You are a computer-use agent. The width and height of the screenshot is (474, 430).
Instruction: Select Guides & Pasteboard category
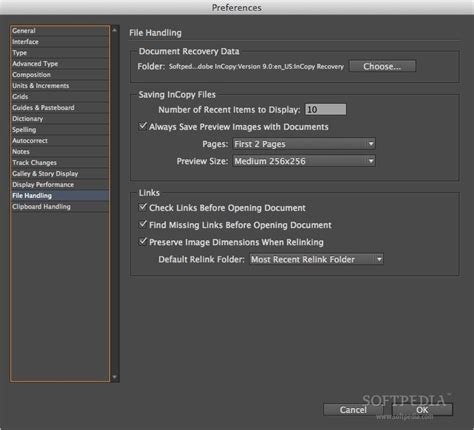coord(60,108)
